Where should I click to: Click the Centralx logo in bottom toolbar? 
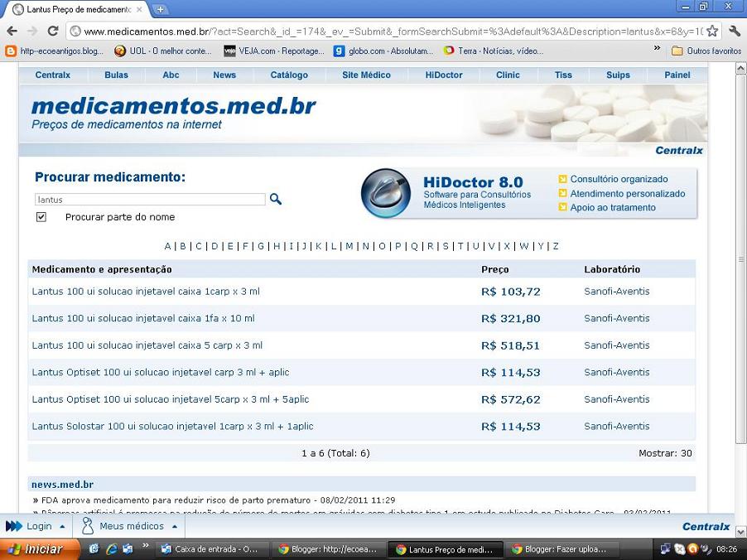pyautogui.click(x=706, y=527)
